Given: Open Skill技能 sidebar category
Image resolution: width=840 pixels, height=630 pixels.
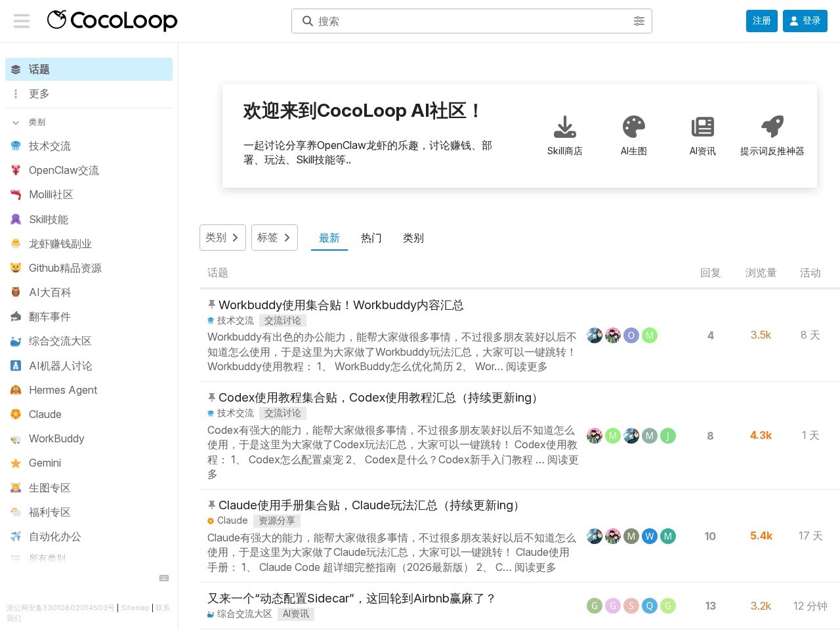Looking at the screenshot, I should (89, 219).
